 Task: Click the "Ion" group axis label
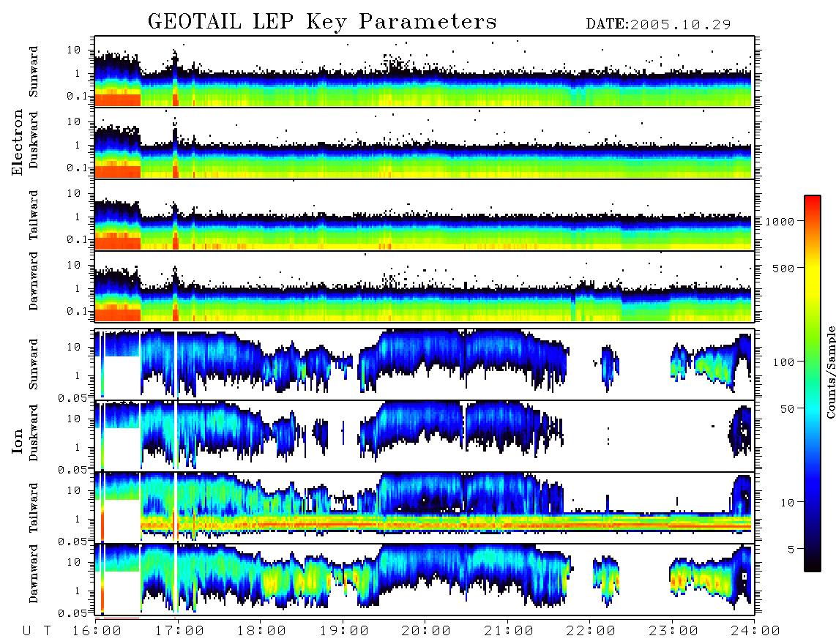pos(18,441)
